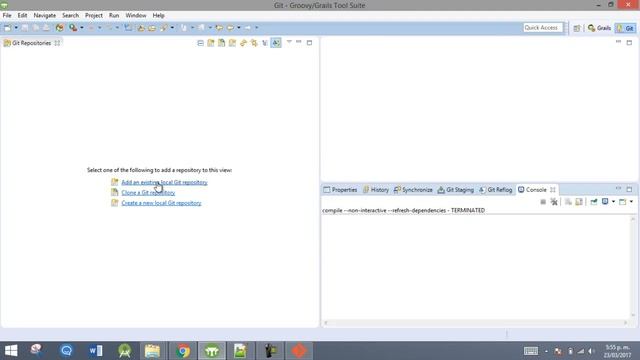Open File Explorer from taskbar

pyautogui.click(x=152, y=351)
